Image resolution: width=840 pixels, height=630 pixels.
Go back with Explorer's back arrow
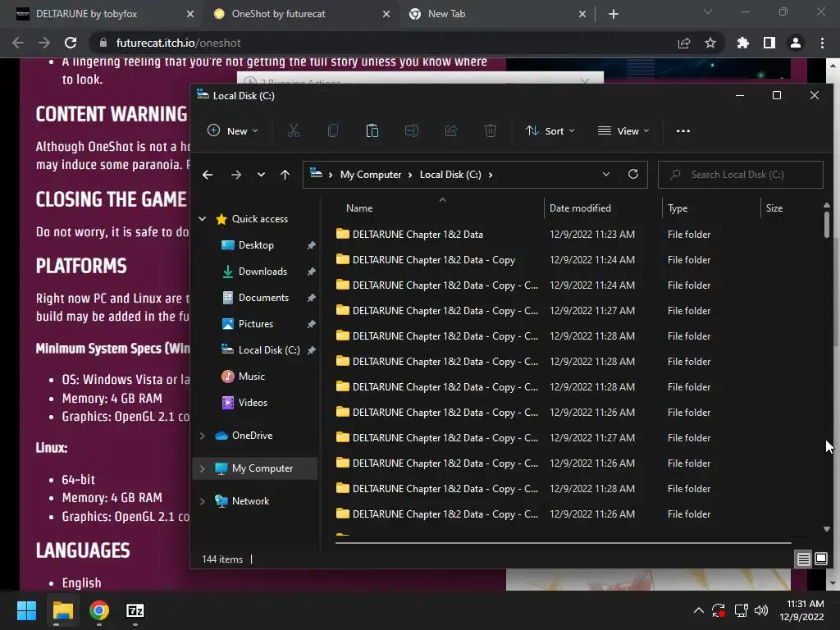208,175
